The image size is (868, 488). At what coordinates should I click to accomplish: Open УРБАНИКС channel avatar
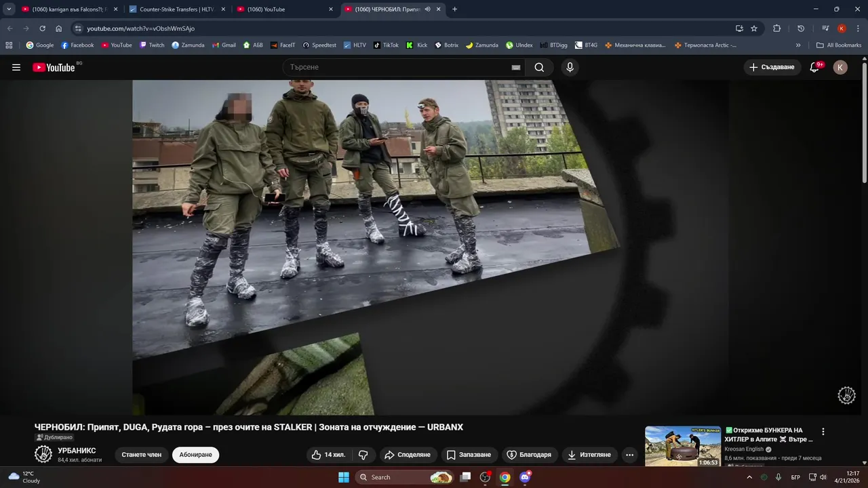43,454
